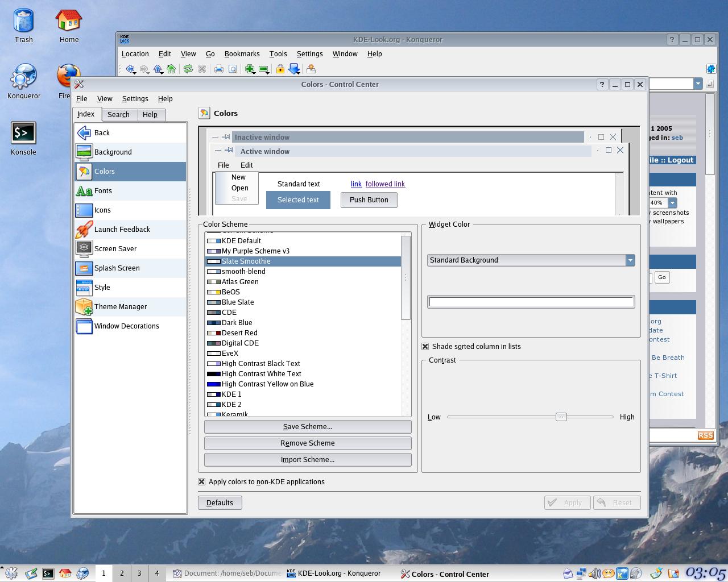This screenshot has width=728, height=582.
Task: Click the Back arrow icon in Control Center sidebar
Action: click(84, 133)
